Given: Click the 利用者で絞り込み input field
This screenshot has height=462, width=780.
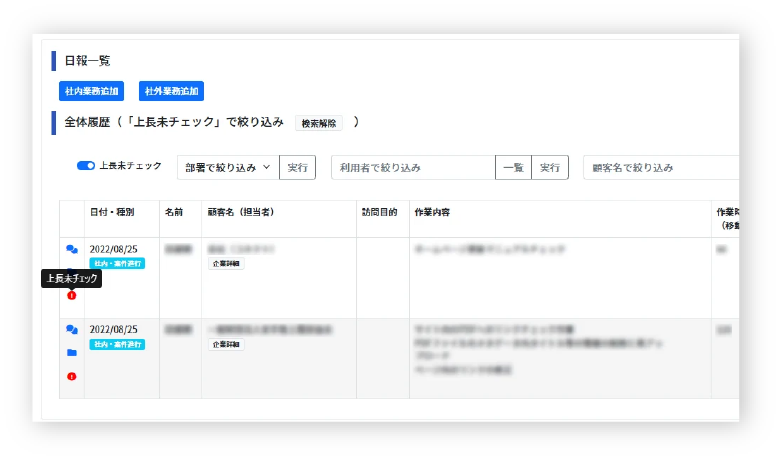Looking at the screenshot, I should 413,168.
